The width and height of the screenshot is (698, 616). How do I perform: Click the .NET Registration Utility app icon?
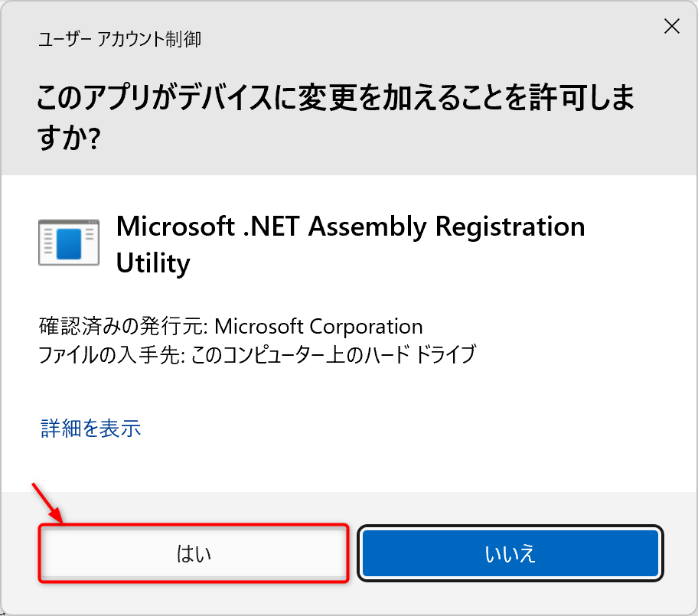pyautogui.click(x=69, y=243)
